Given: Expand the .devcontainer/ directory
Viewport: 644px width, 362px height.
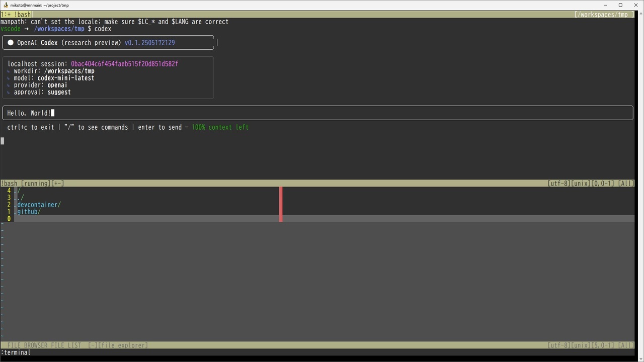Looking at the screenshot, I should click(38, 205).
